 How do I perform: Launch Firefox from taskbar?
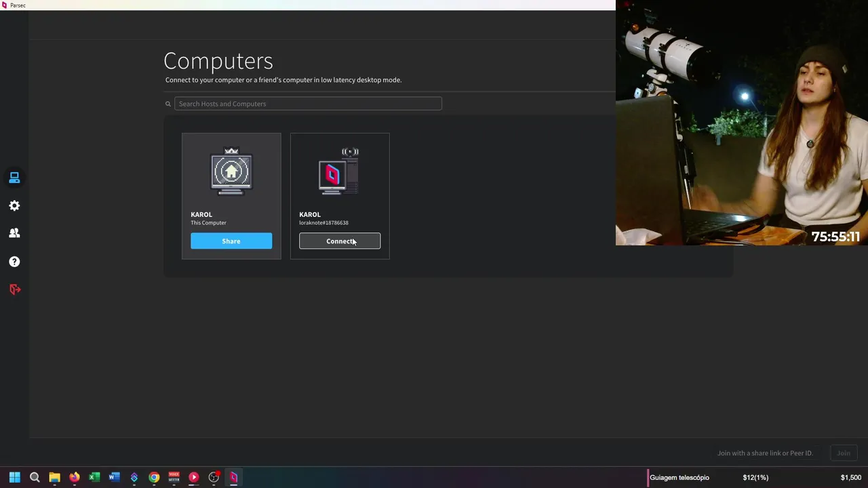(75, 477)
